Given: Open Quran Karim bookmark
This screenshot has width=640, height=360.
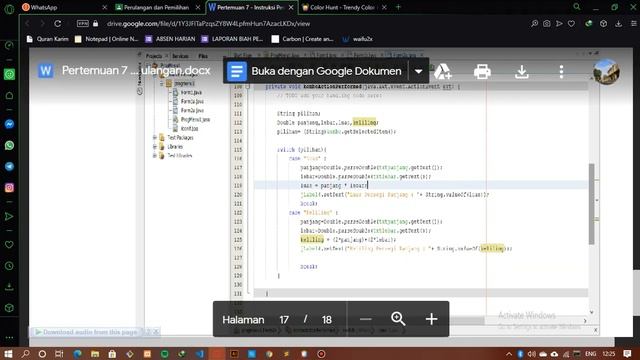Looking at the screenshot, I should point(47,39).
